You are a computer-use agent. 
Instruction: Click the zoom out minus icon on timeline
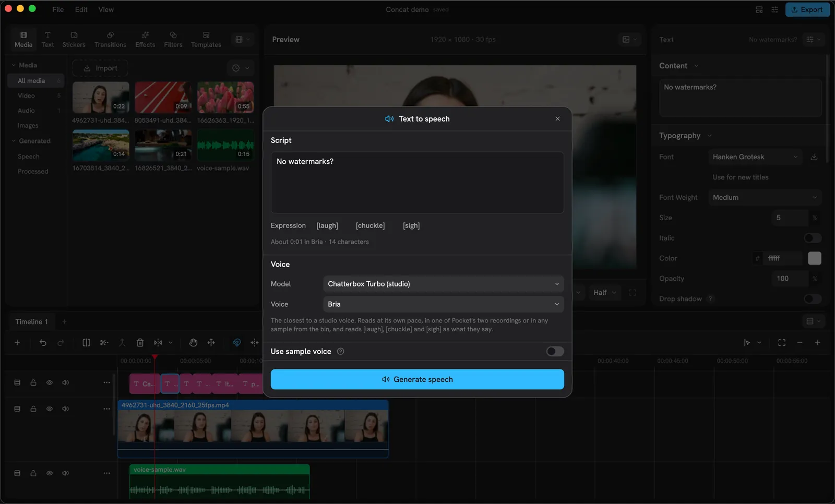[800, 343]
